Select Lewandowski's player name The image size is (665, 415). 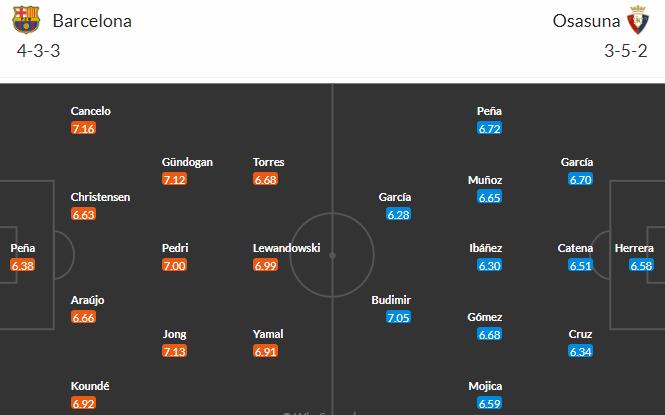coord(286,248)
